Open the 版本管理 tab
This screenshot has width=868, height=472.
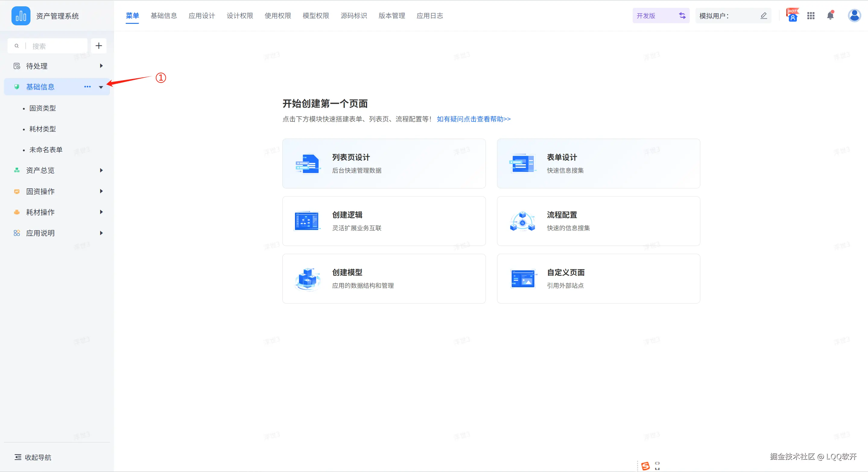point(391,16)
